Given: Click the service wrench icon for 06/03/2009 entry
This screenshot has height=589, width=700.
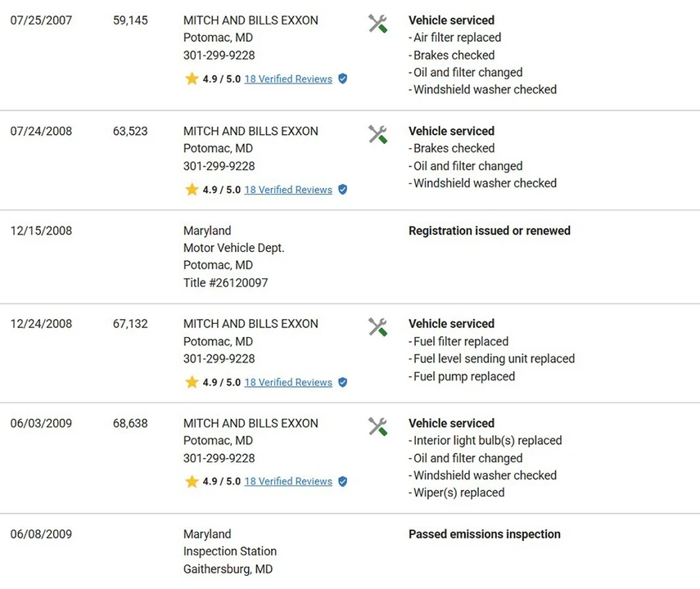Looking at the screenshot, I should pos(377,426).
